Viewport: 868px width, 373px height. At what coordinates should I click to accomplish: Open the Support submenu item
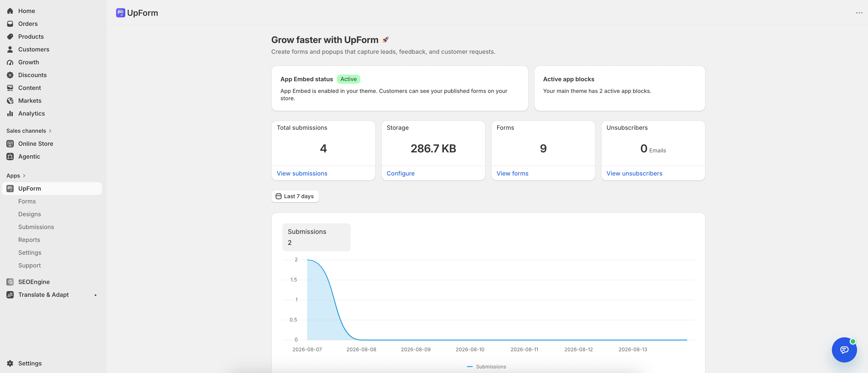click(29, 265)
